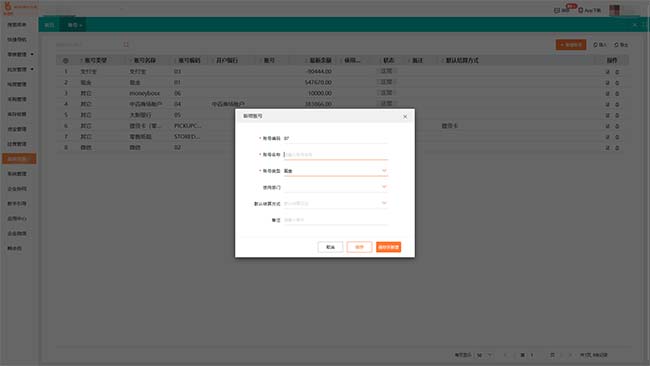Open the per-page size dropdown in pagination
This screenshot has height=366, width=650.
tap(484, 355)
